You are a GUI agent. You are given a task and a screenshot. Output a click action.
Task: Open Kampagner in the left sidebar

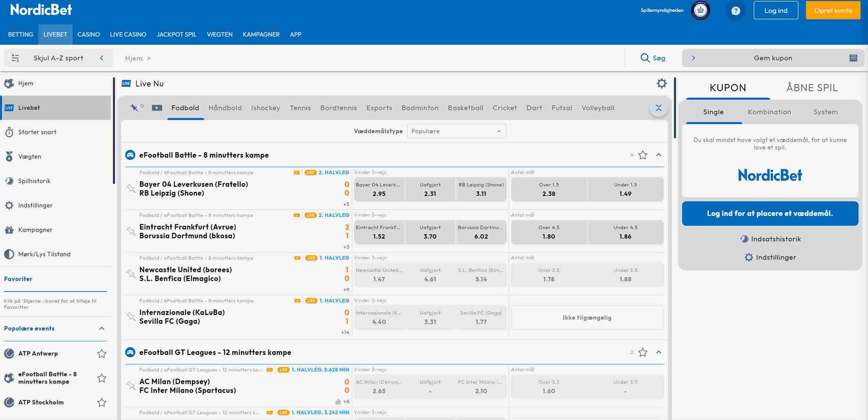55,230
